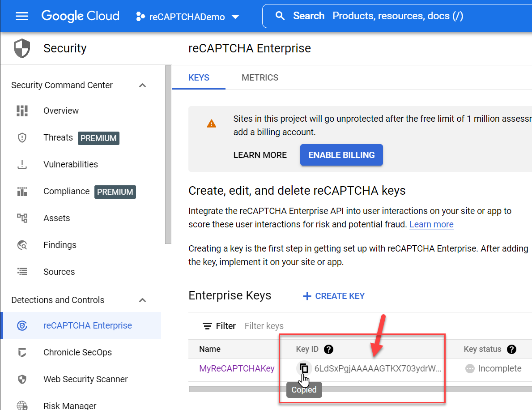Open Web Security Scanner

85,379
